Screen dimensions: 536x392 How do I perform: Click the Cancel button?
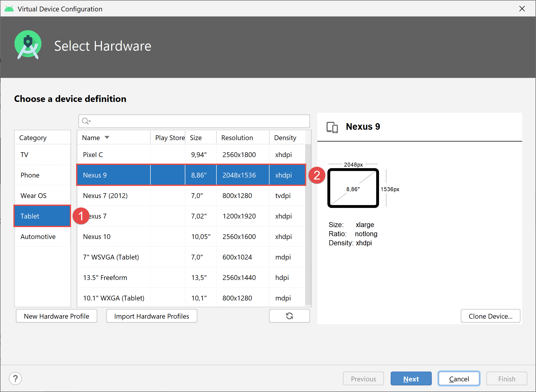(x=459, y=379)
